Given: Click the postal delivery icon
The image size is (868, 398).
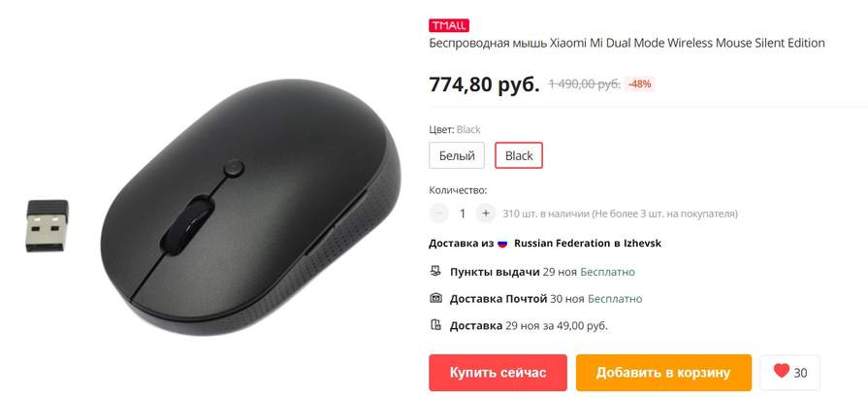Looking at the screenshot, I should (x=435, y=298).
